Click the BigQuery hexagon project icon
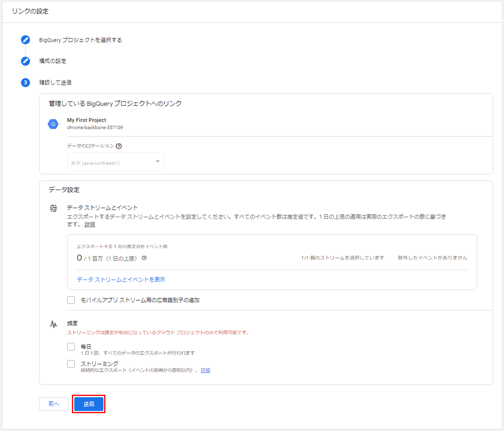 click(53, 124)
